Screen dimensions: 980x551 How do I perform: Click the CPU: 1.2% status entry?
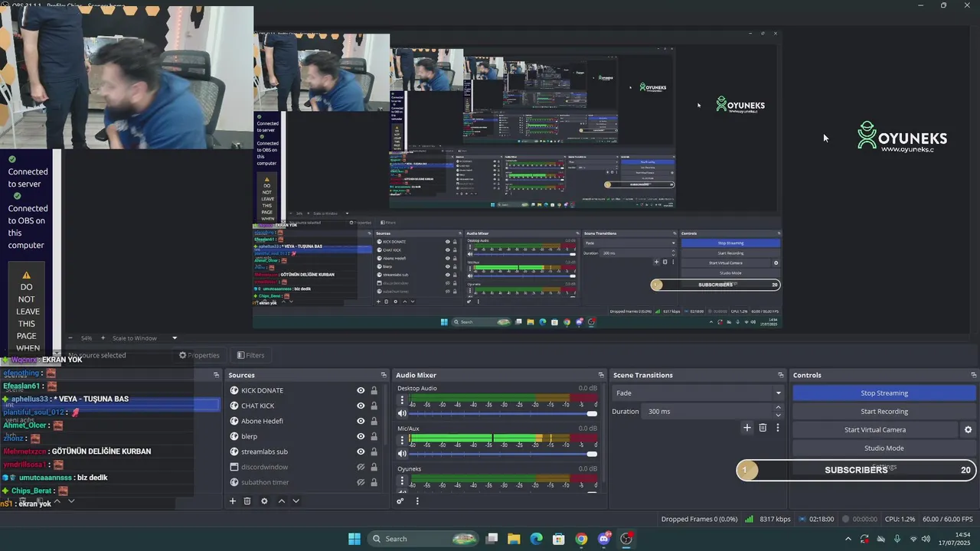900,519
